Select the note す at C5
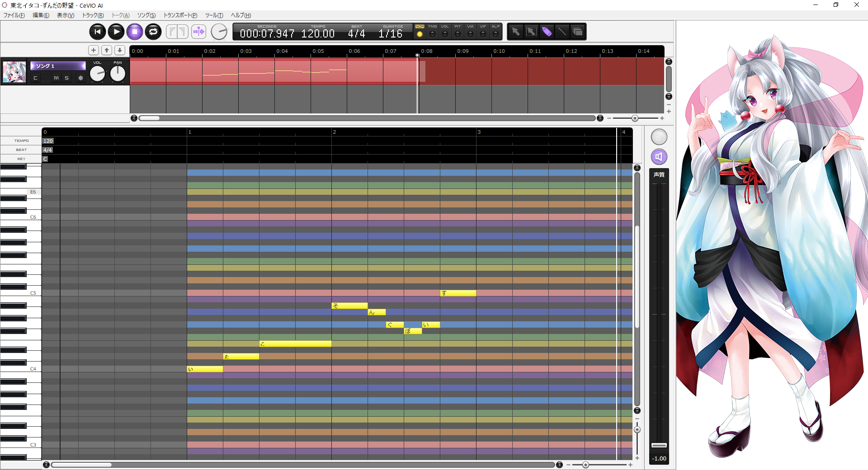 pos(458,293)
